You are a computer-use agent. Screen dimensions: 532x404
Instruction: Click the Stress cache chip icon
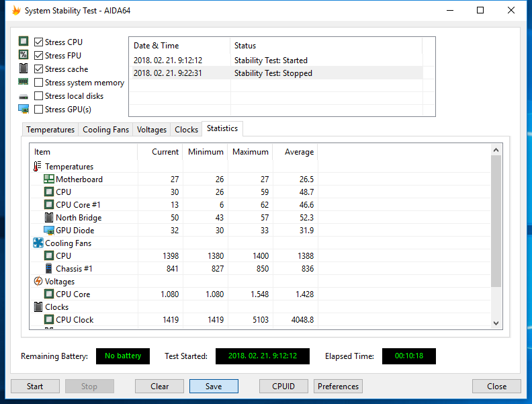(x=24, y=69)
